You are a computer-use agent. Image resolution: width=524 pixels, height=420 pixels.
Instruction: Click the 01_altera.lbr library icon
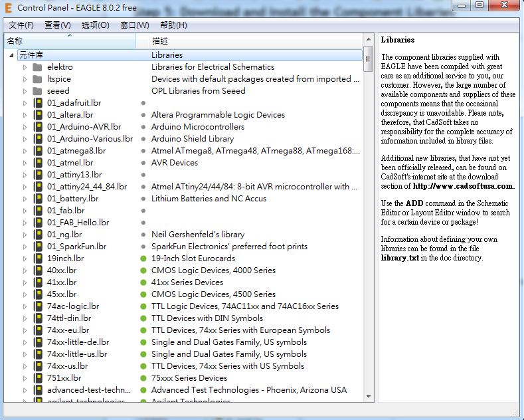38,115
